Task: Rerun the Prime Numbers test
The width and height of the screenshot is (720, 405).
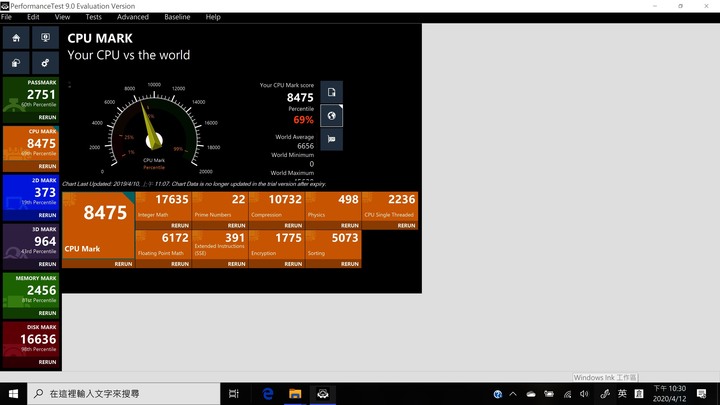Action: pos(236,225)
